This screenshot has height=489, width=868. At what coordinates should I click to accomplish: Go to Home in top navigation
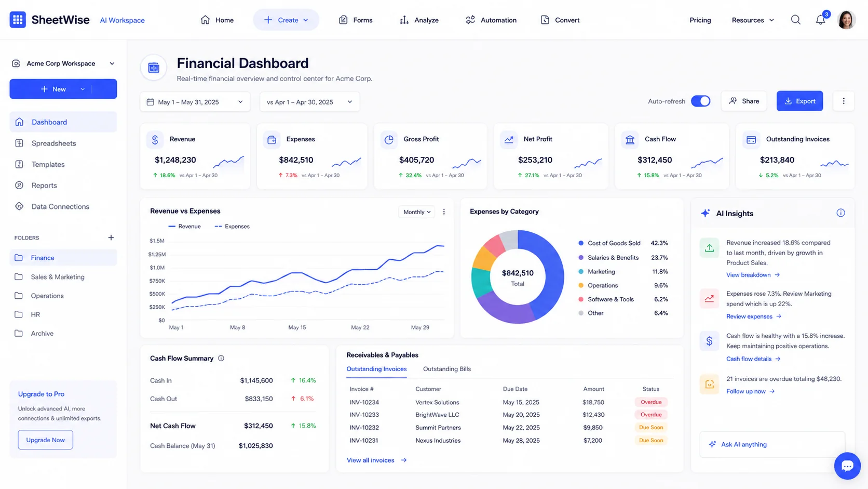[x=217, y=20]
